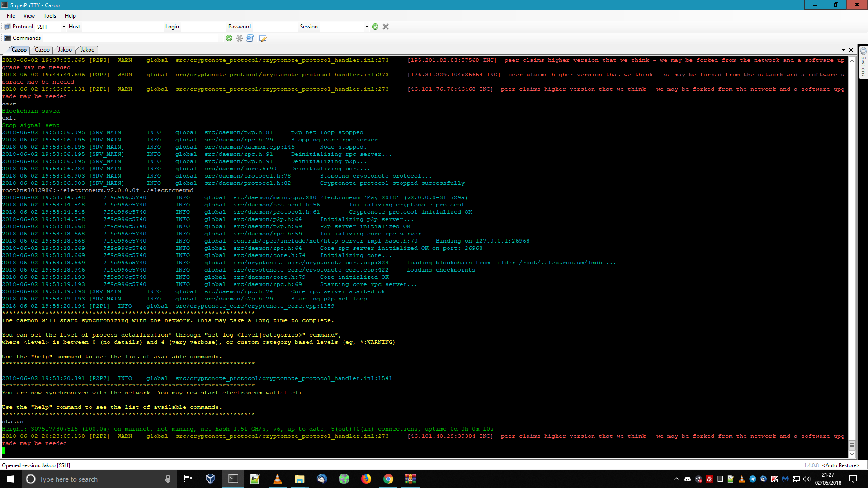Viewport: 868px width, 488px height.
Task: Open the Commands history dropdown
Action: 221,38
